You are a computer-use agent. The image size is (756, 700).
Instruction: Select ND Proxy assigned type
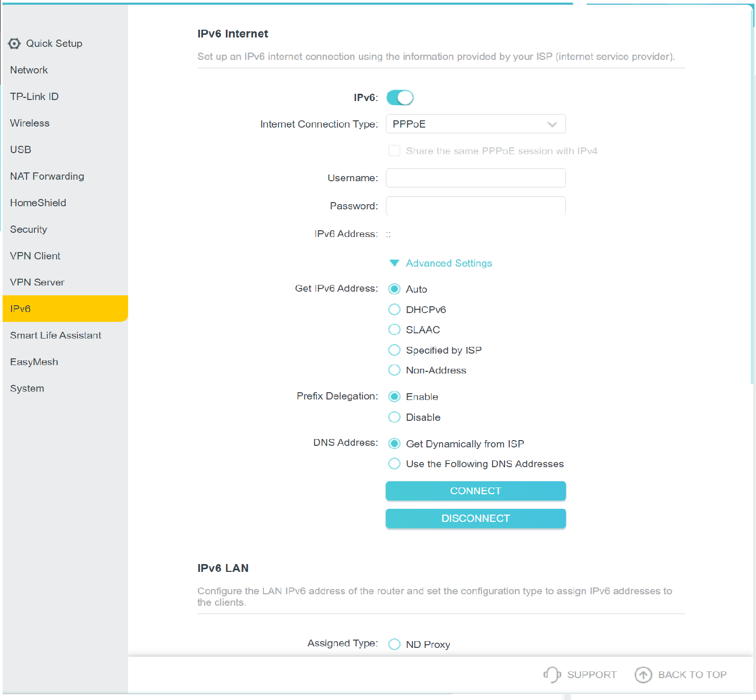point(395,644)
